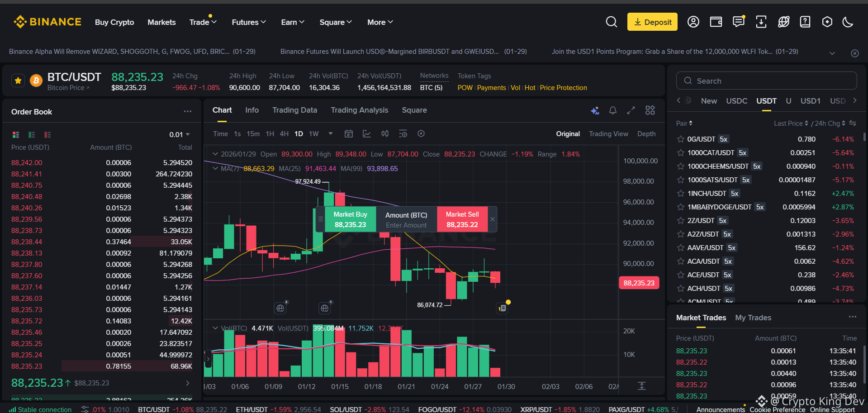Favorite the 0G/USDT pair star
This screenshot has height=413, width=868.
point(680,139)
